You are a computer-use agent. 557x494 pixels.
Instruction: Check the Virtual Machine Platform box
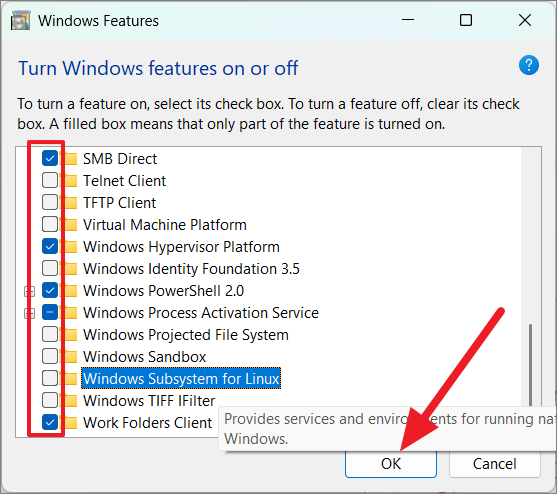pos(50,224)
